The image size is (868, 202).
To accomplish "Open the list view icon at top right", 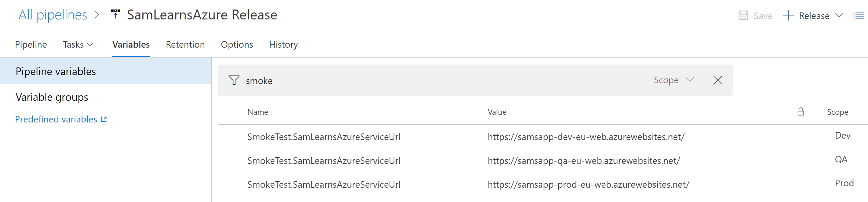I will 858,15.
